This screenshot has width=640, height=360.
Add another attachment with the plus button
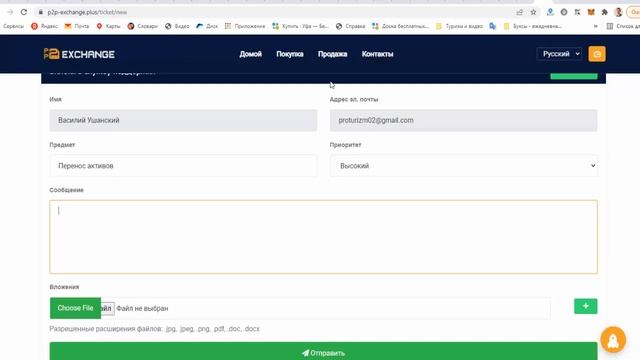click(586, 306)
